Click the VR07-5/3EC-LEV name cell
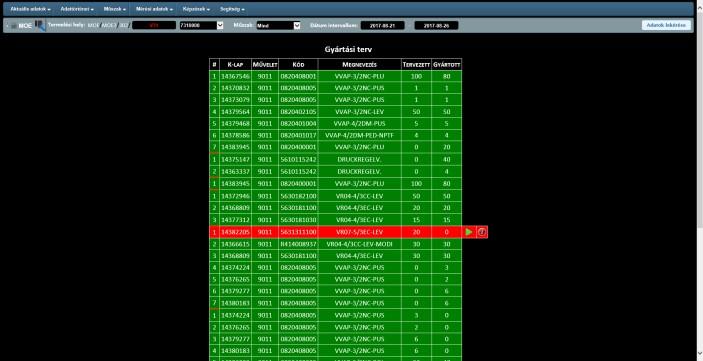 pyautogui.click(x=360, y=232)
